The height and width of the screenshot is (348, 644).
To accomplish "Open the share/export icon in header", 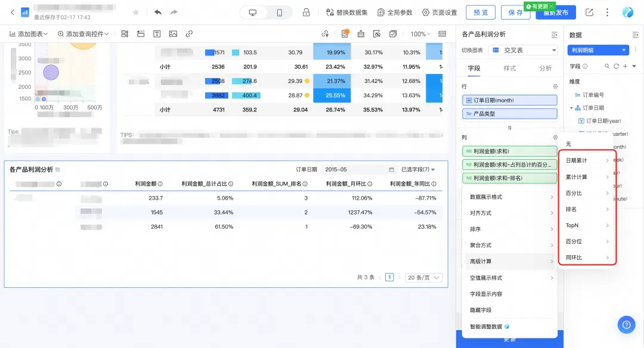I will click(x=589, y=13).
